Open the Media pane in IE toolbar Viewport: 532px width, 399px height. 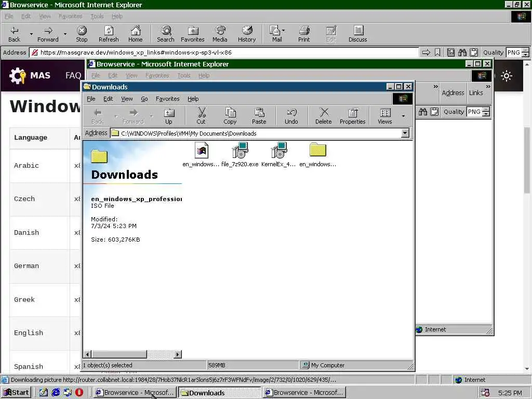[220, 34]
